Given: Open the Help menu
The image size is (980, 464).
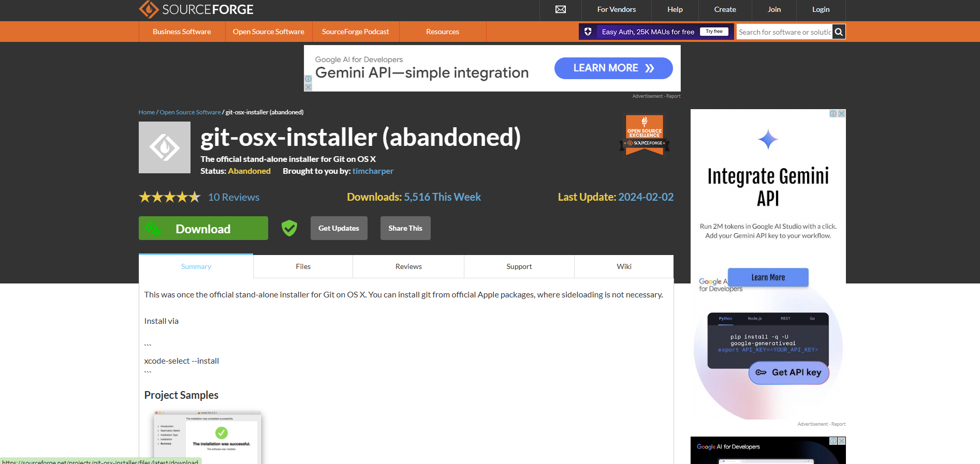Looking at the screenshot, I should [x=675, y=9].
